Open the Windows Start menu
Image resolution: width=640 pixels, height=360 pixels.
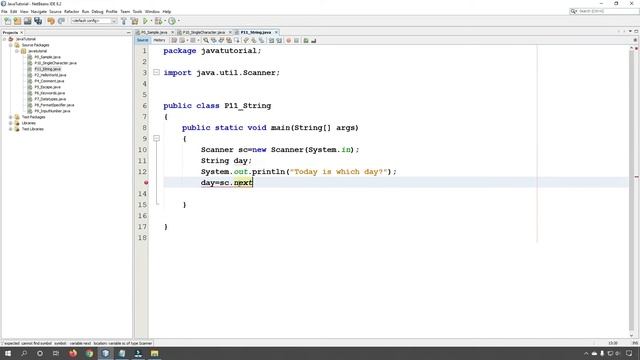click(8, 353)
